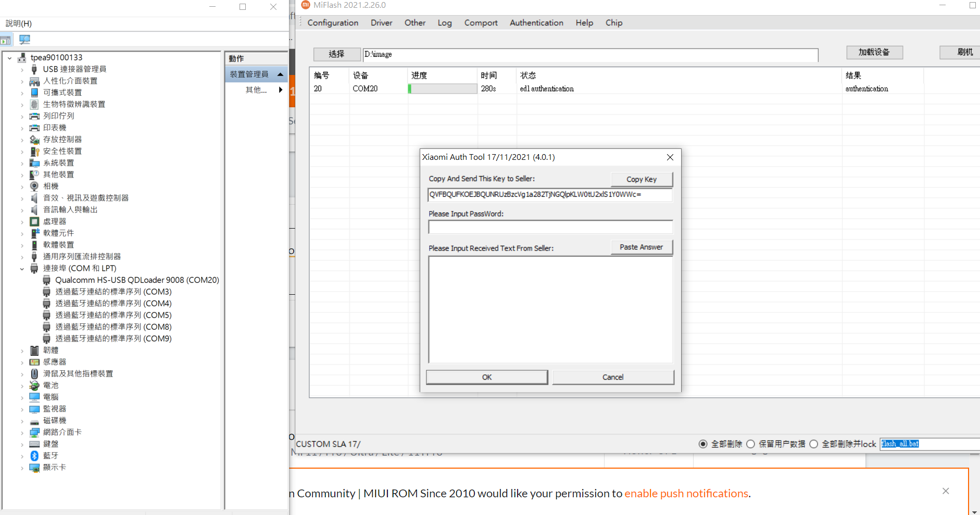Click the Qualcomm HS-USB QDLoader 9008 port icon

tap(47, 280)
